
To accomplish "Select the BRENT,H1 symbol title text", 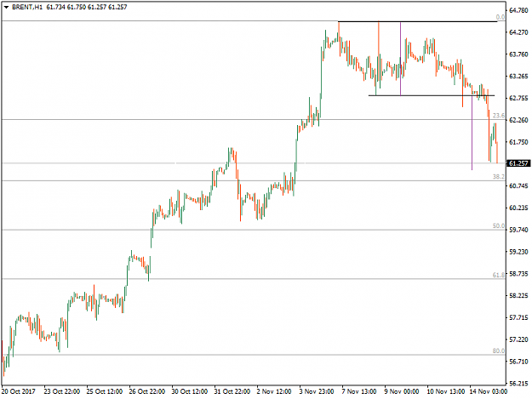I will pos(27,7).
